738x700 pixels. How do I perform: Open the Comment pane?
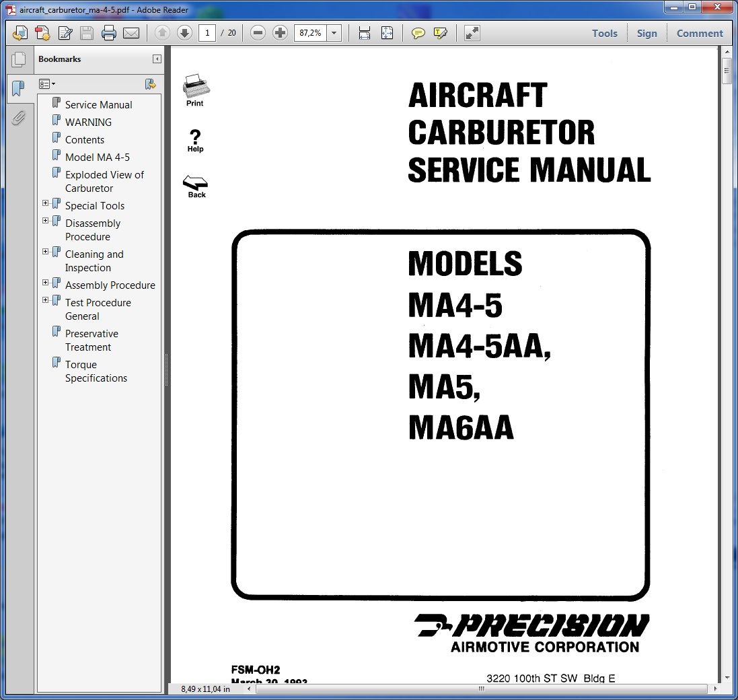point(700,34)
